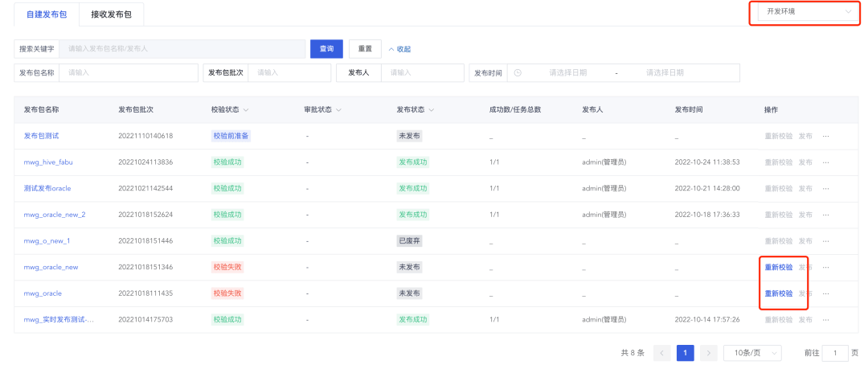This screenshot has width=868, height=365.
Task: Open more options ellipsis for mwg_hive_fabu row
Action: 825,162
